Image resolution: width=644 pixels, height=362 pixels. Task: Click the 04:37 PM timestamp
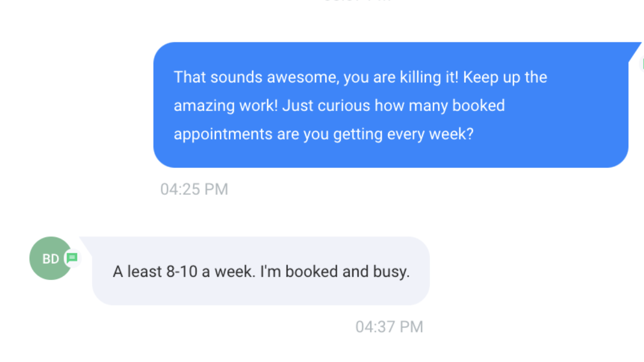[389, 327]
